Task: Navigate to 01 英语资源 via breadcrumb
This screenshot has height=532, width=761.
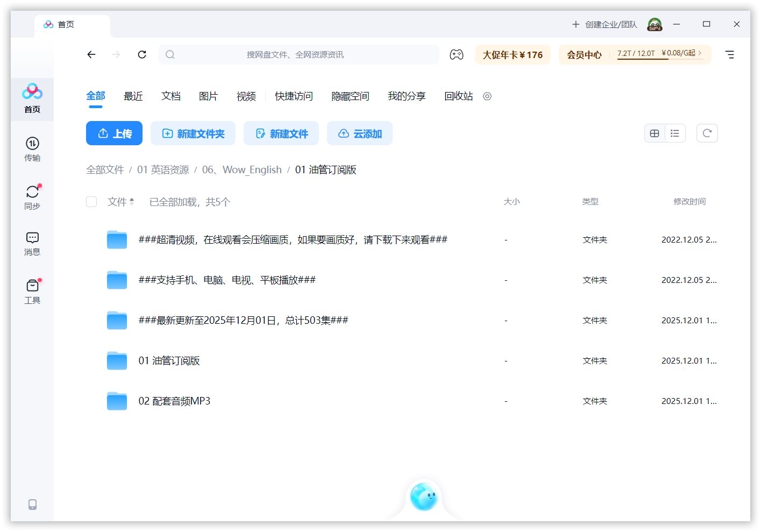Action: [164, 169]
